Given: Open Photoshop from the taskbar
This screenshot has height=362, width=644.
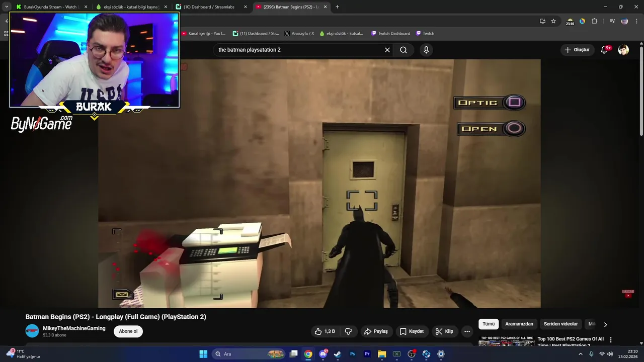Looking at the screenshot, I should coord(352,354).
